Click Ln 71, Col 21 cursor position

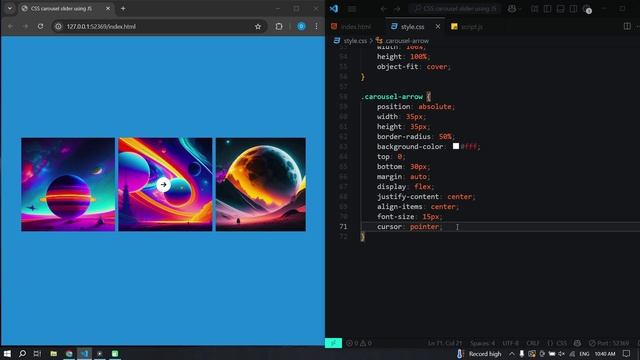[x=445, y=343]
